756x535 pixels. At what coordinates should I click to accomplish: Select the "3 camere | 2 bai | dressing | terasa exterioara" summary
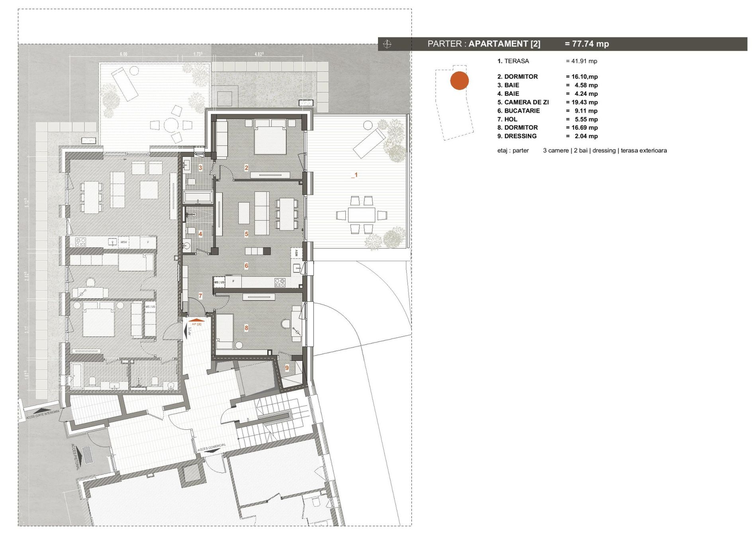pyautogui.click(x=605, y=150)
